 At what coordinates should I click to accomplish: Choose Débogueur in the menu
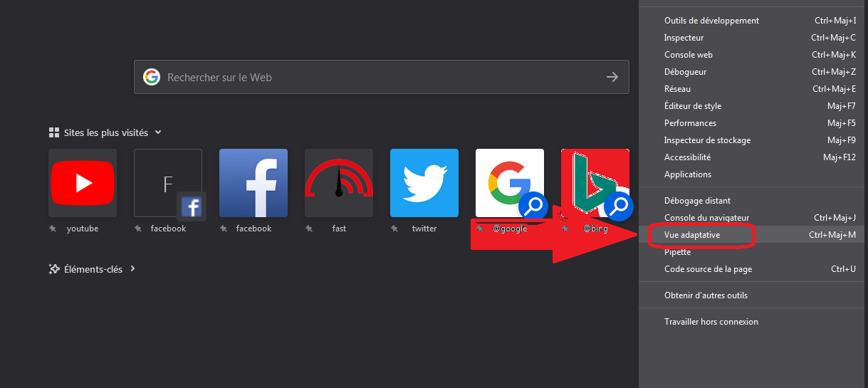point(753,72)
